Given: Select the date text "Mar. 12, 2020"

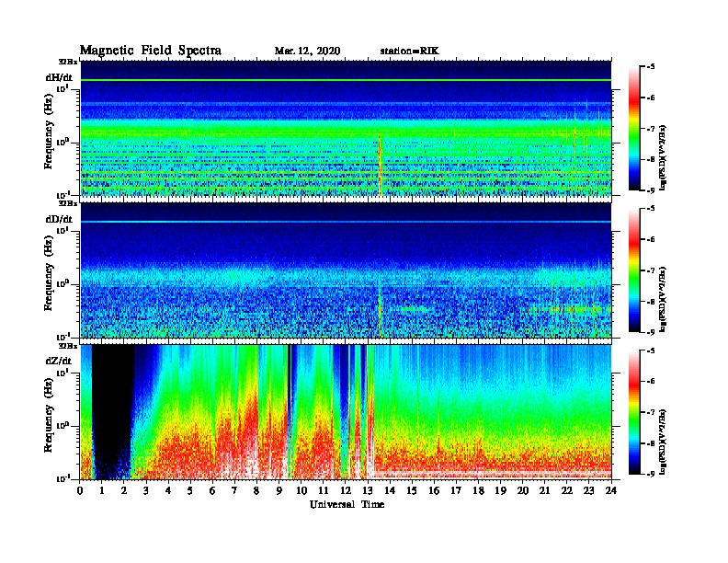Looking at the screenshot, I should 307,51.
